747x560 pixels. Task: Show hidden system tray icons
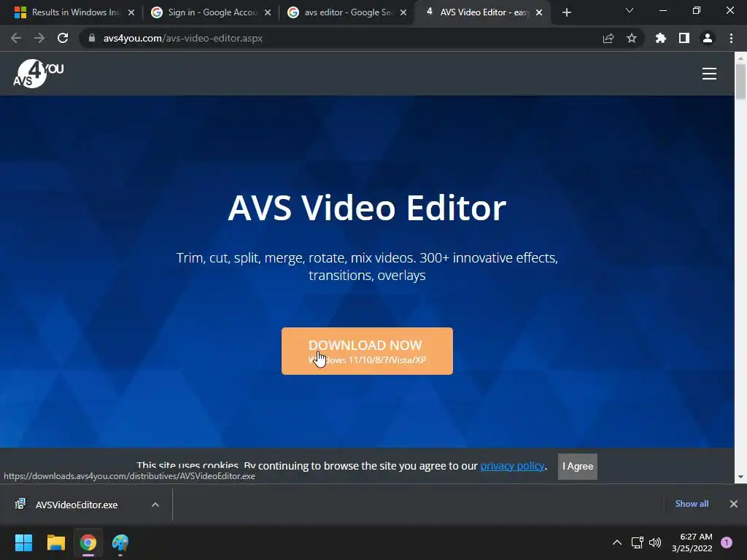point(617,542)
